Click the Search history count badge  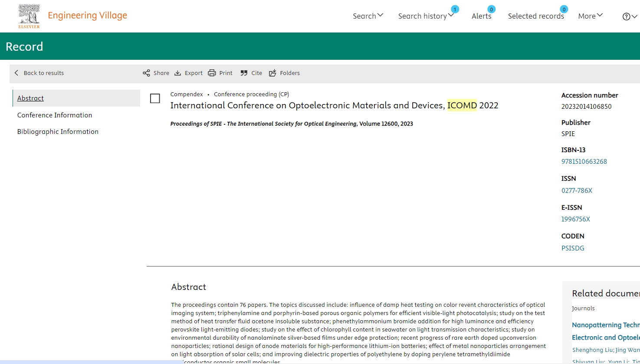455,9
